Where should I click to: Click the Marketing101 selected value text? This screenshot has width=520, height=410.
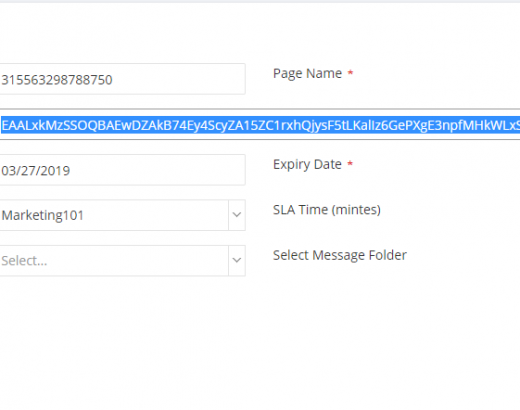(x=42, y=215)
